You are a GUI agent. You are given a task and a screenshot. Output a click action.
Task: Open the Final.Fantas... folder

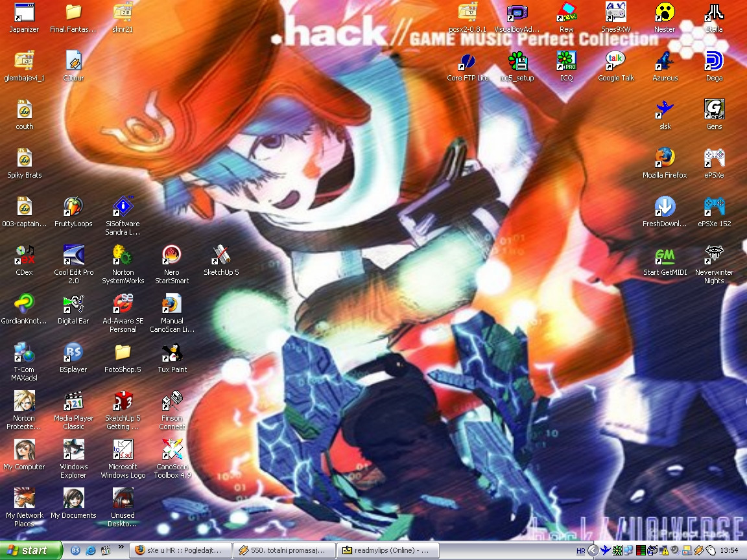[x=73, y=17]
